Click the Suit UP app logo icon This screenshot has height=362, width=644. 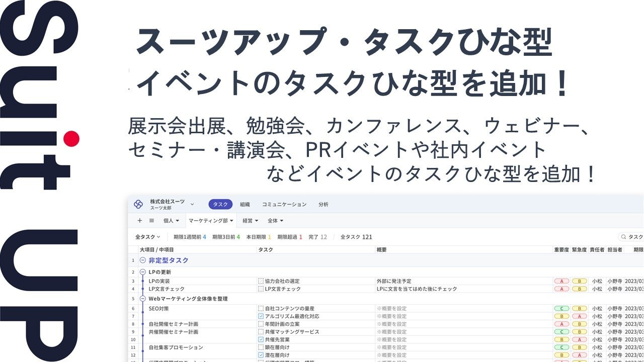tap(138, 204)
